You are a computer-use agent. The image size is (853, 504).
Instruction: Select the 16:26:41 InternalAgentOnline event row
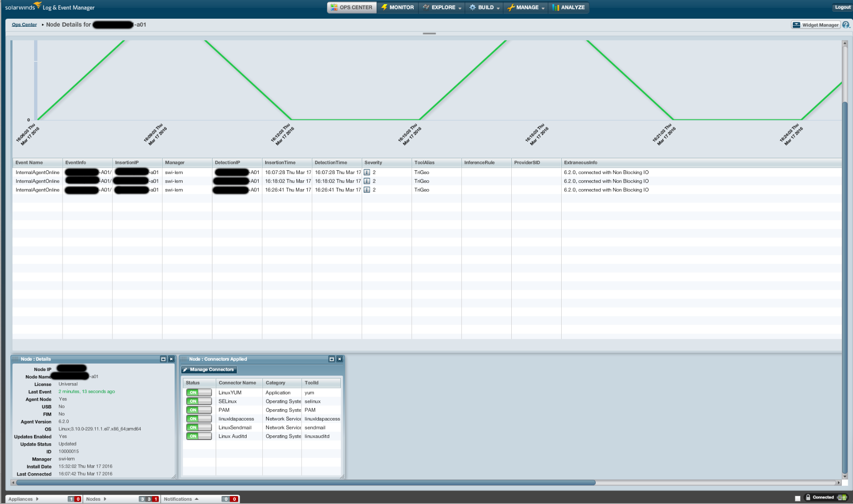427,190
